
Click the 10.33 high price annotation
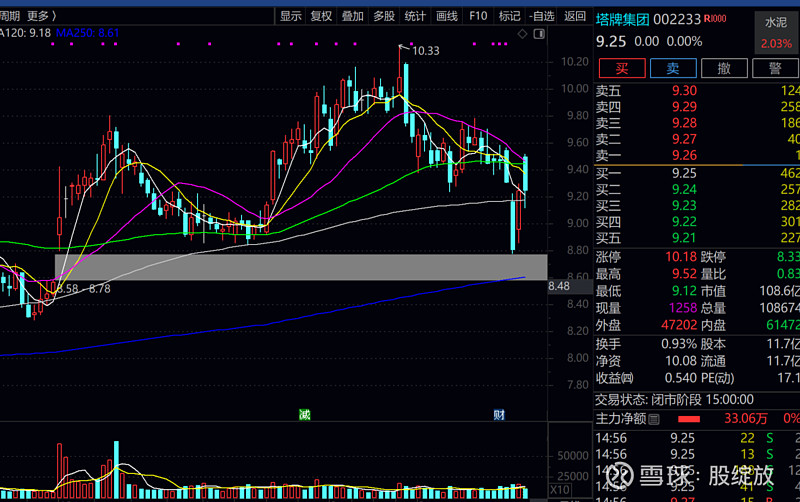[426, 51]
